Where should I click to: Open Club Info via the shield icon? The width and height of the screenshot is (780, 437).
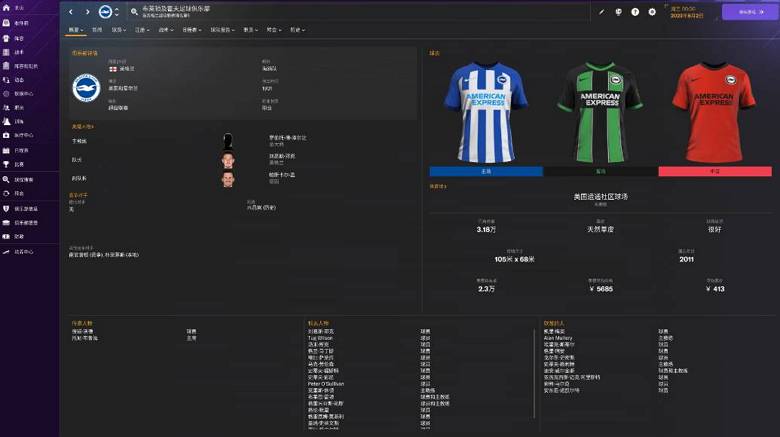(6, 209)
